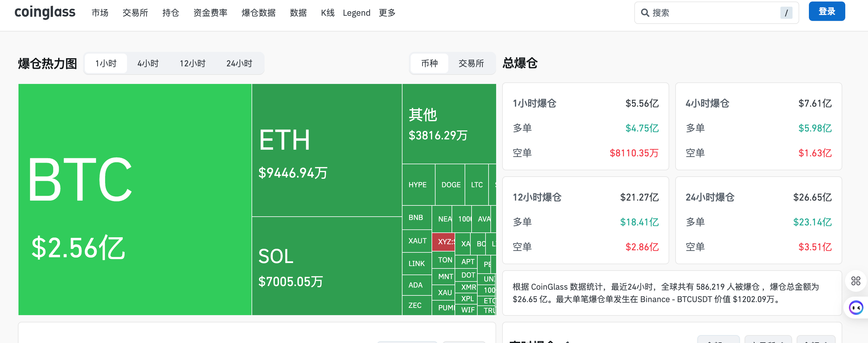
Task: Select the red XYZ tile in heatmap
Action: (444, 241)
